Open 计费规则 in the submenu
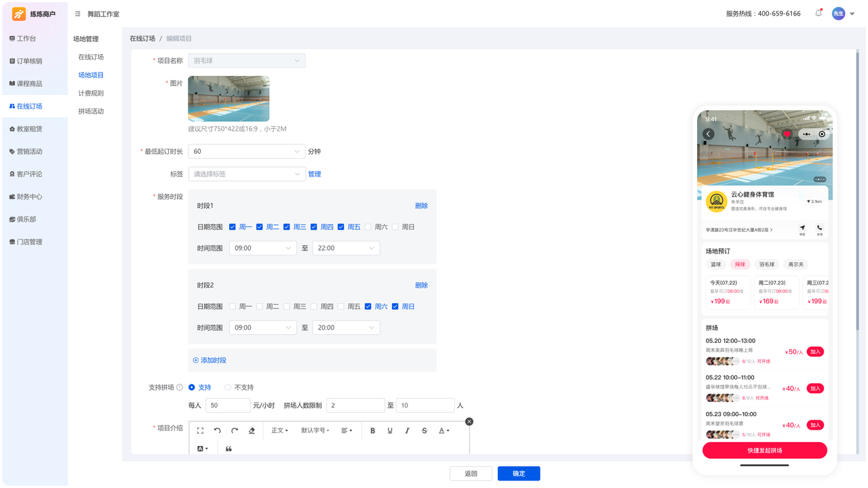The height and width of the screenshot is (488, 868). point(91,93)
